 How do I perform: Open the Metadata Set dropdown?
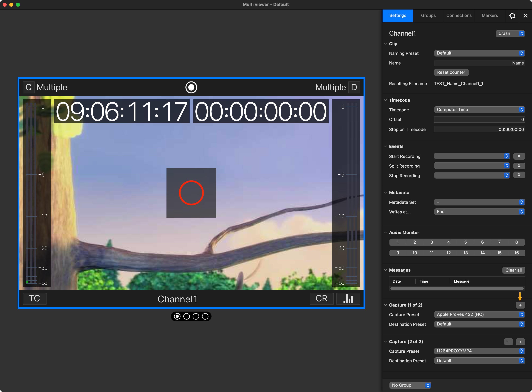point(479,202)
